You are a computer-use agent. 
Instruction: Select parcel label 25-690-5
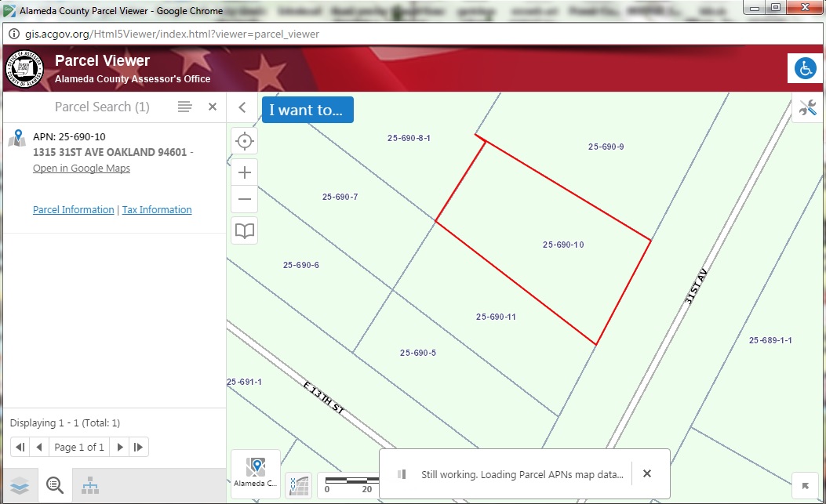click(418, 353)
